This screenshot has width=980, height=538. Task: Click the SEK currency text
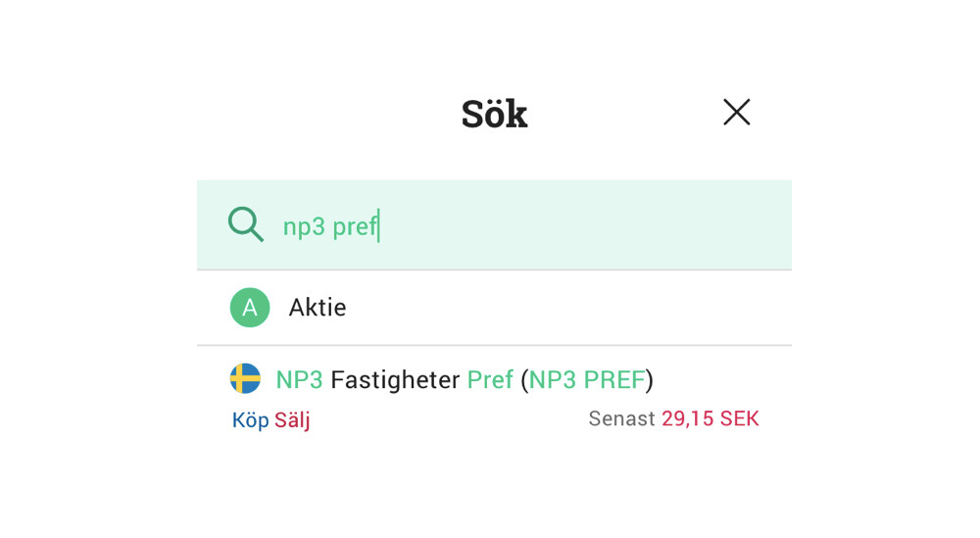pyautogui.click(x=740, y=419)
